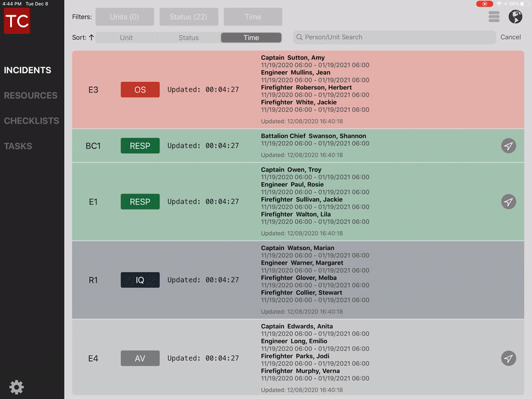Image resolution: width=532 pixels, height=399 pixels.
Task: Open the hamburger list menu icon
Action: 494,17
